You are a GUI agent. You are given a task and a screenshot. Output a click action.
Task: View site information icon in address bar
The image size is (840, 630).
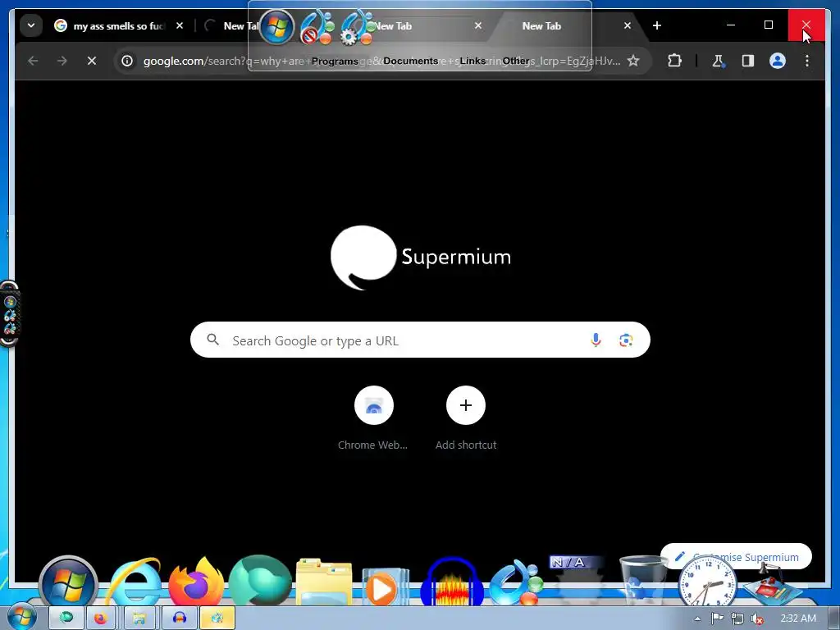pyautogui.click(x=127, y=61)
